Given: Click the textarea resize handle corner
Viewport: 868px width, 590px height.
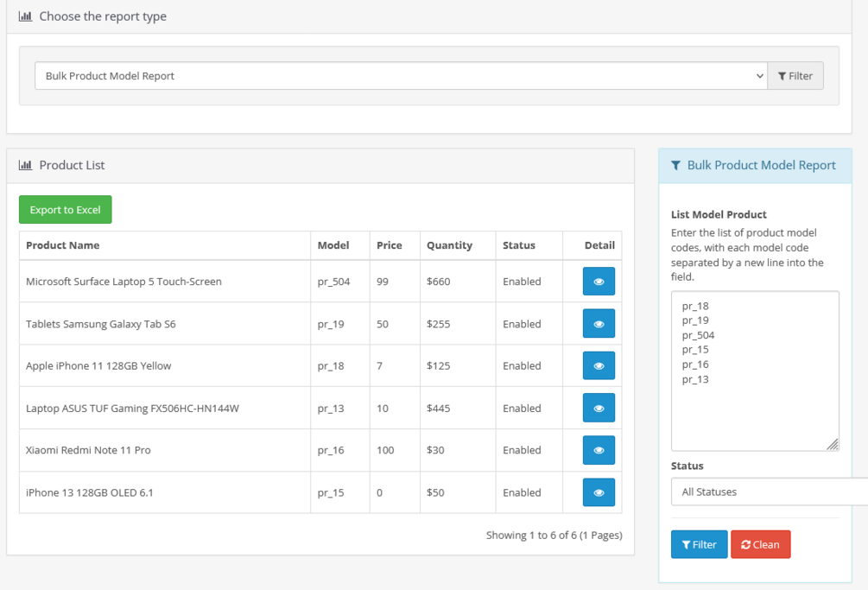Looking at the screenshot, I should point(833,444).
